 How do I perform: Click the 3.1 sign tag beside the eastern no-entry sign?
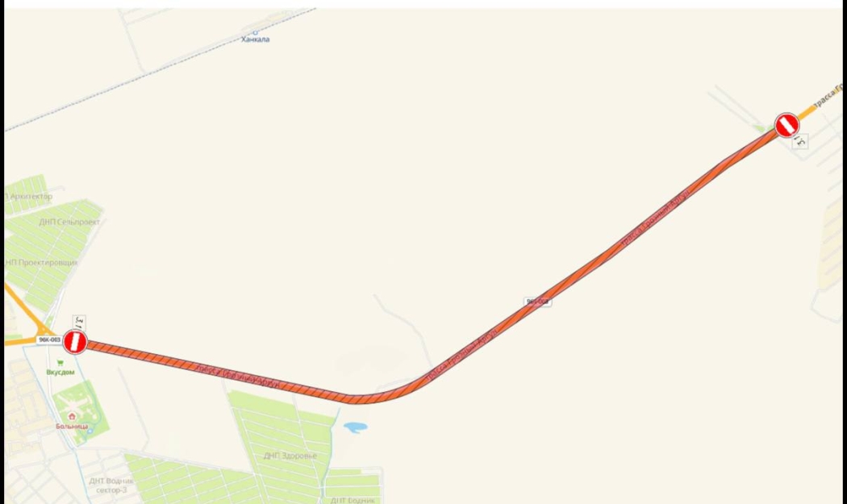coord(800,142)
